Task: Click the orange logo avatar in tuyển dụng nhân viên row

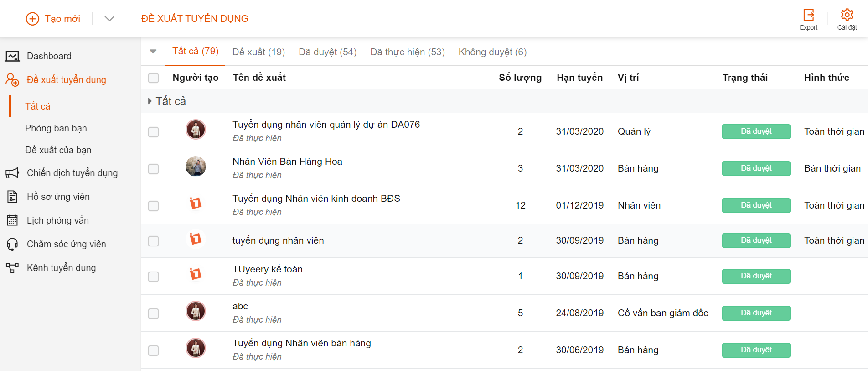Action: point(196,238)
